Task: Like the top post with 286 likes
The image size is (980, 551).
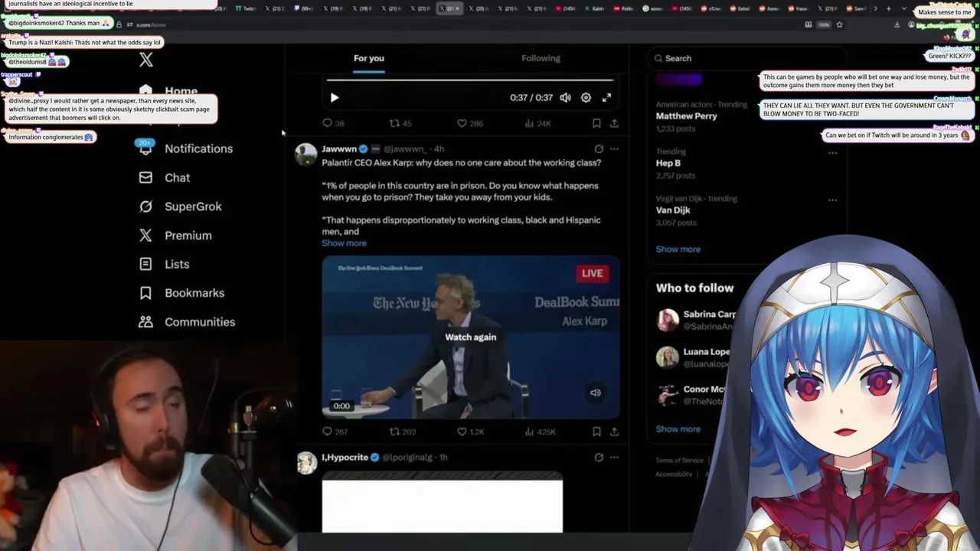Action: tap(469, 123)
